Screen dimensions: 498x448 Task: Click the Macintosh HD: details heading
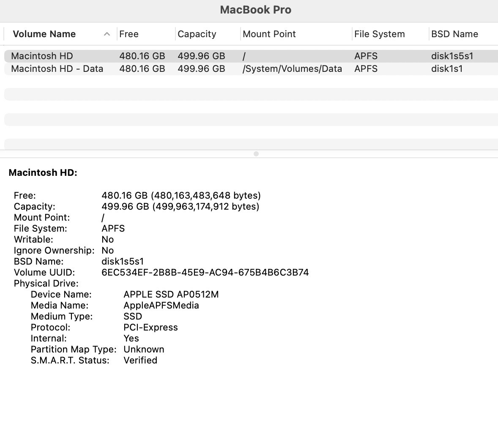click(x=43, y=173)
